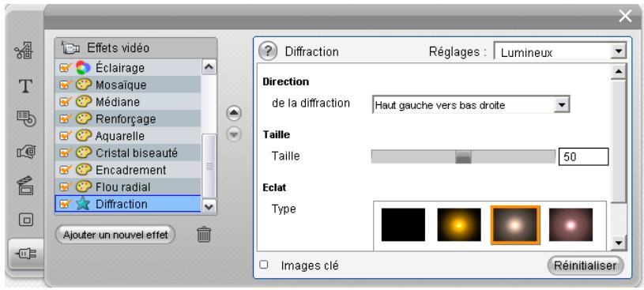Screen dimensions: 644x290
Task: Open the disc menu tool icon
Action: (26, 119)
